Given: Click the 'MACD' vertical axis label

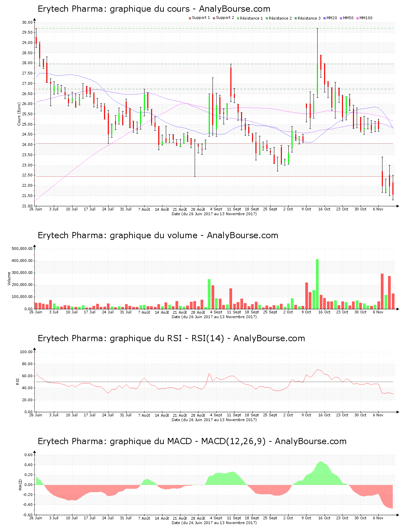Looking at the screenshot, I should (20, 485).
